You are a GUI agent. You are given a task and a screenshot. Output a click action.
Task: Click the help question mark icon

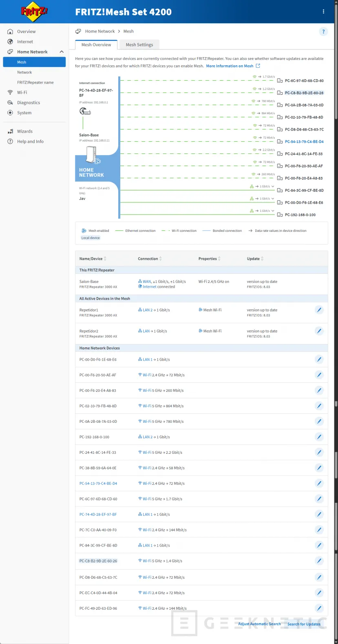point(323,31)
